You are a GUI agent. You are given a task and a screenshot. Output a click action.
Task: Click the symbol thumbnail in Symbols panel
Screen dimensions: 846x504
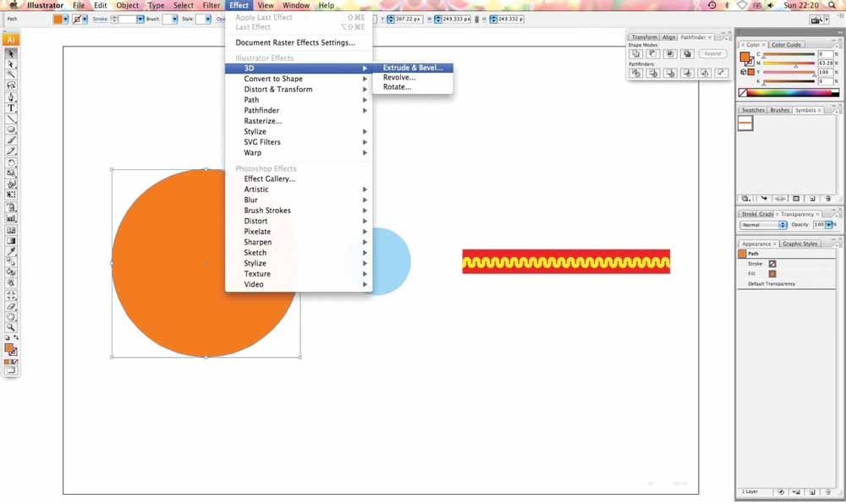tap(745, 123)
